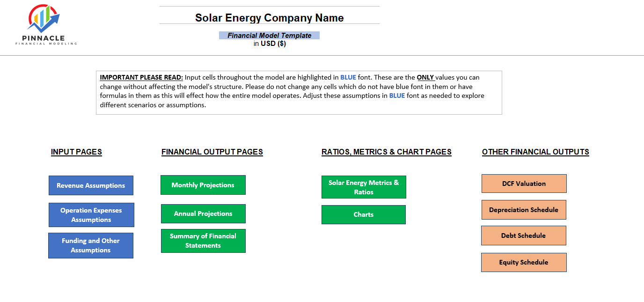Open the DCF Valuation page

[x=524, y=183]
